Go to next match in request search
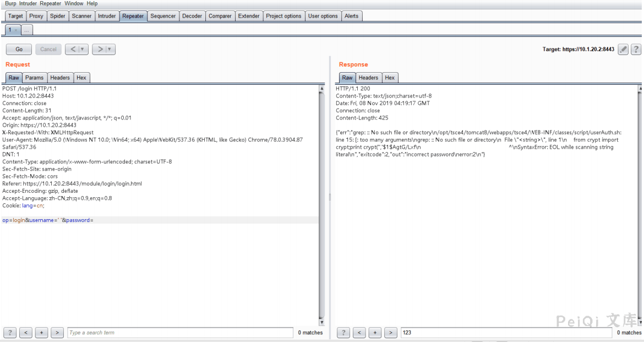The image size is (644, 342). pyautogui.click(x=57, y=333)
